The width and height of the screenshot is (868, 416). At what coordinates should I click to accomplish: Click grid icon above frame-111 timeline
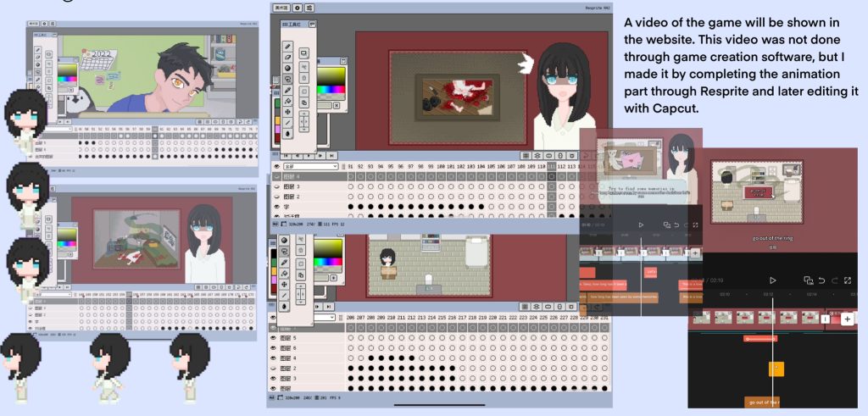pyautogui.click(x=526, y=156)
